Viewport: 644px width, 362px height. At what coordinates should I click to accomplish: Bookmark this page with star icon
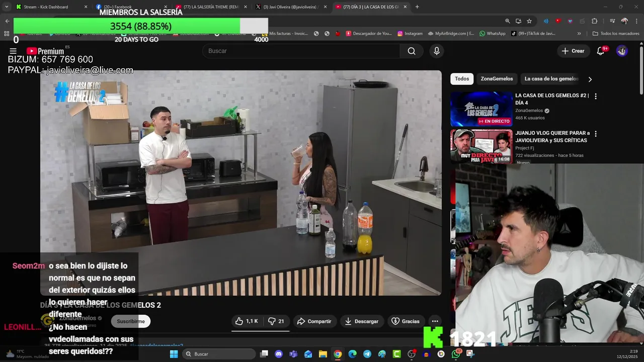coord(529,21)
